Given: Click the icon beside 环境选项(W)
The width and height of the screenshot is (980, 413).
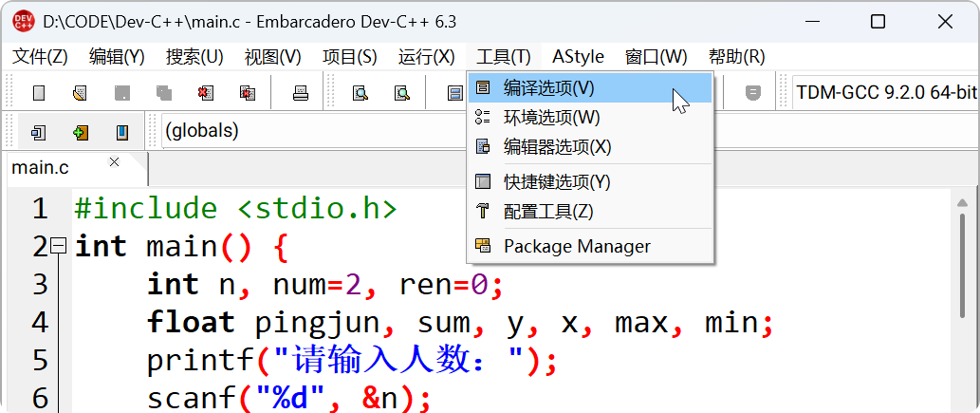Looking at the screenshot, I should click(483, 117).
